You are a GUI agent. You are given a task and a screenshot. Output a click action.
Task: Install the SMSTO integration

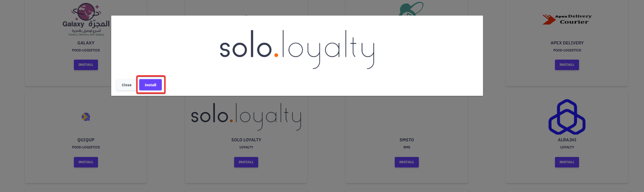406,162
